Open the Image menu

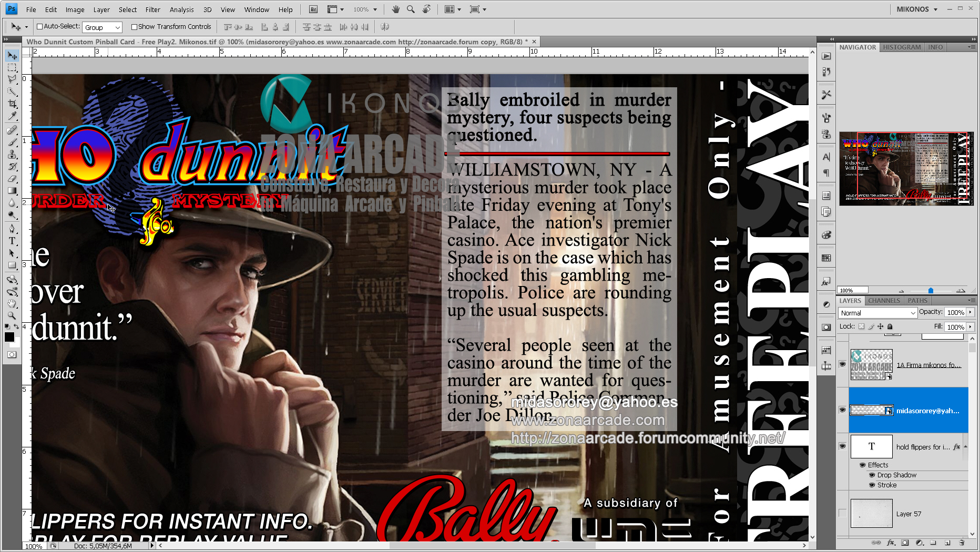pos(75,9)
